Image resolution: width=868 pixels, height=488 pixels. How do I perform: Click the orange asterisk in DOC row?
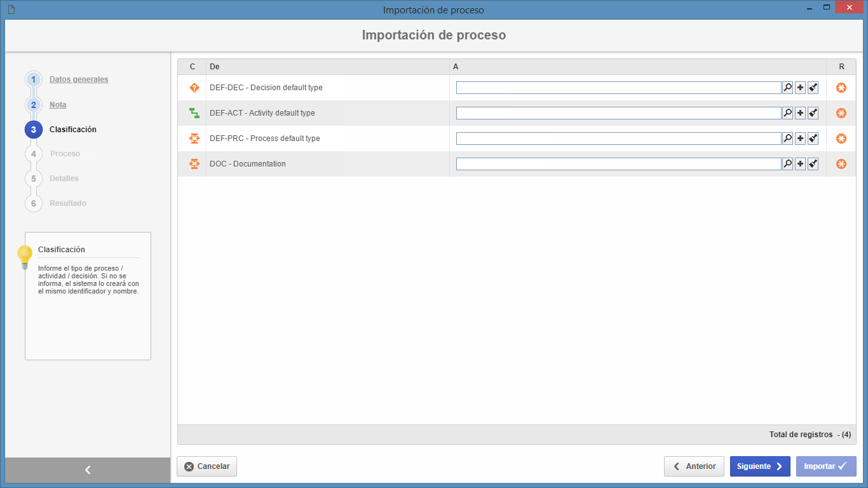841,164
